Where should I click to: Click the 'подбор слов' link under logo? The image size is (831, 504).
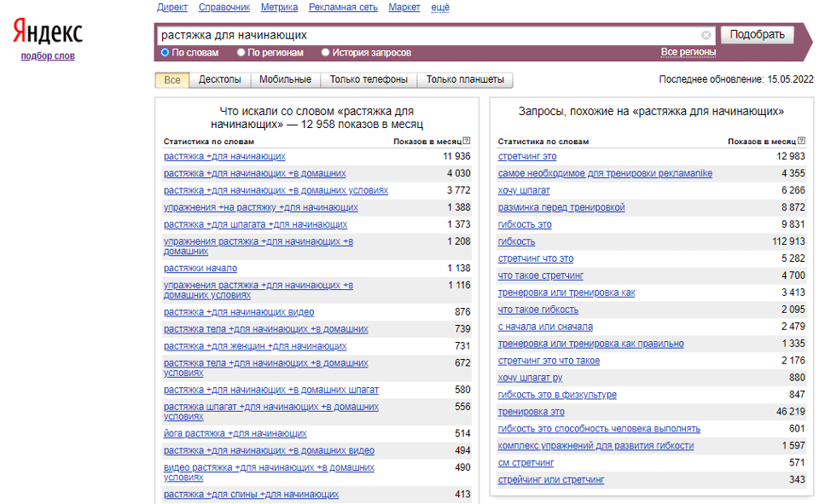point(48,55)
